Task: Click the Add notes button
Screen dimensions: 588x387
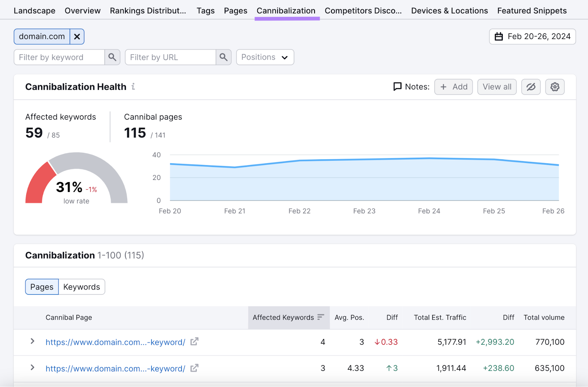Action: coord(453,87)
